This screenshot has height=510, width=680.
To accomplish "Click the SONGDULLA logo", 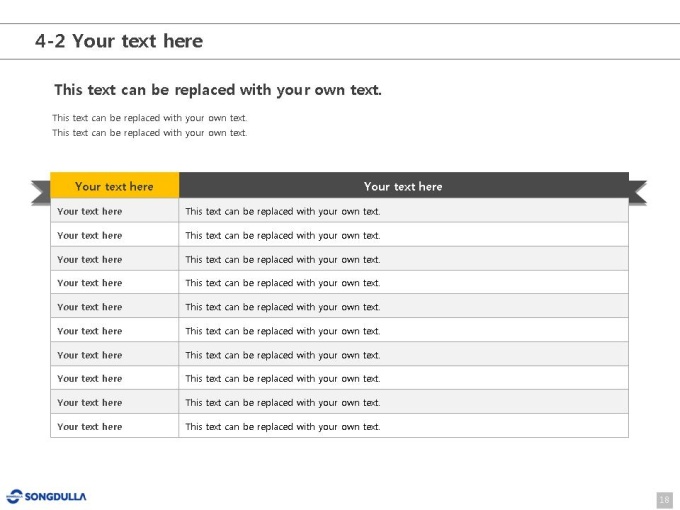I will [x=46, y=497].
